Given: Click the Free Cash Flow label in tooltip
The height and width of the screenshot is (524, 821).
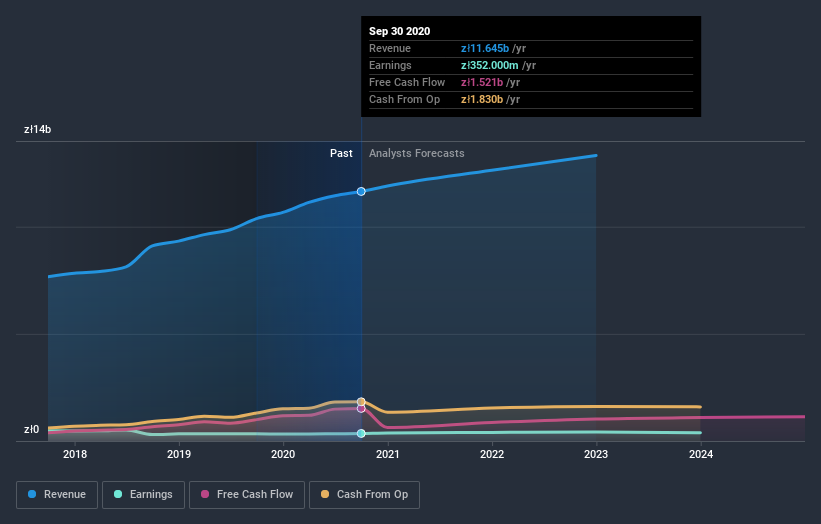Looking at the screenshot, I should pyautogui.click(x=407, y=82).
